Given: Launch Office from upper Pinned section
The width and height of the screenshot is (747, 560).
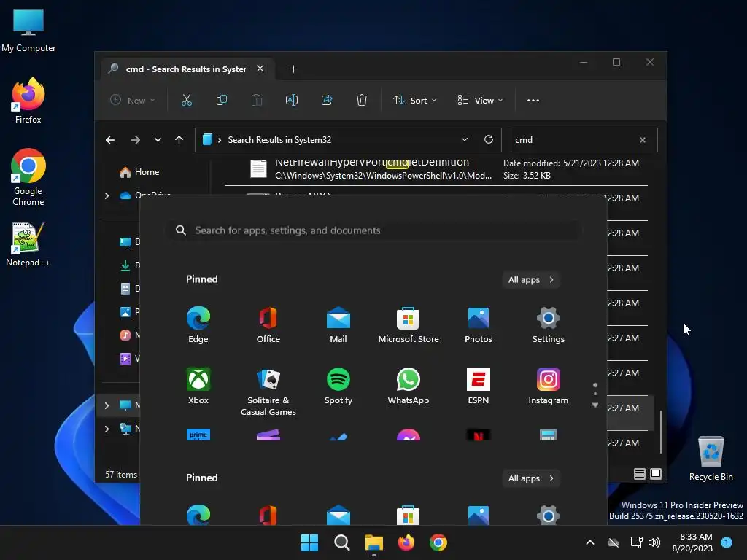Looking at the screenshot, I should click(x=268, y=325).
